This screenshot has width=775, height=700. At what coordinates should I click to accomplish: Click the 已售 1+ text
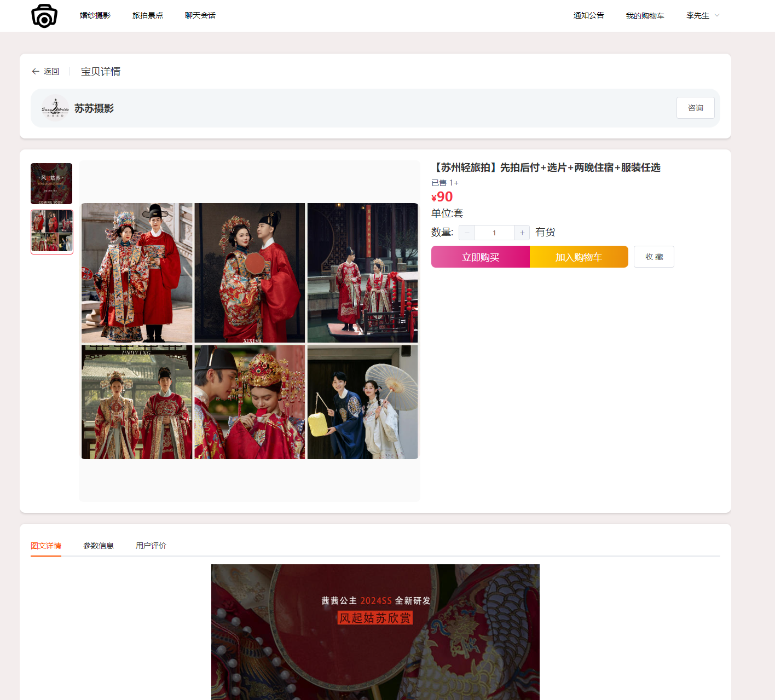click(445, 183)
